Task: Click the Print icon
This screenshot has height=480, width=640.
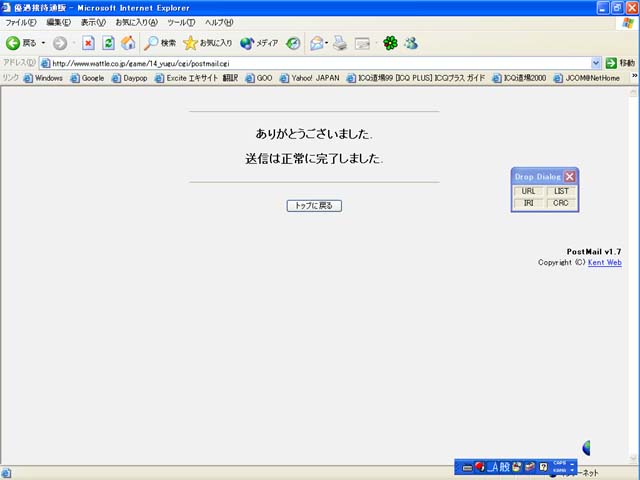Action: pyautogui.click(x=340, y=43)
